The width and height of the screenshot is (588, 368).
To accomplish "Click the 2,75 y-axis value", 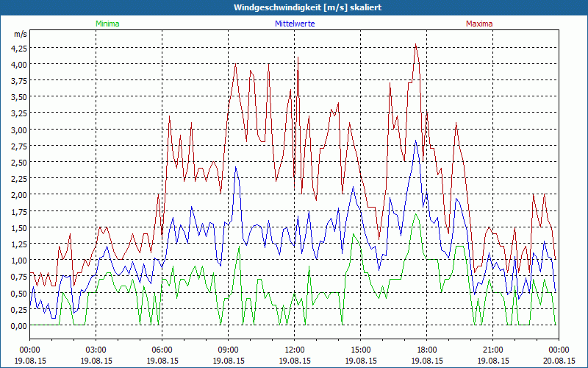I will (x=19, y=146).
